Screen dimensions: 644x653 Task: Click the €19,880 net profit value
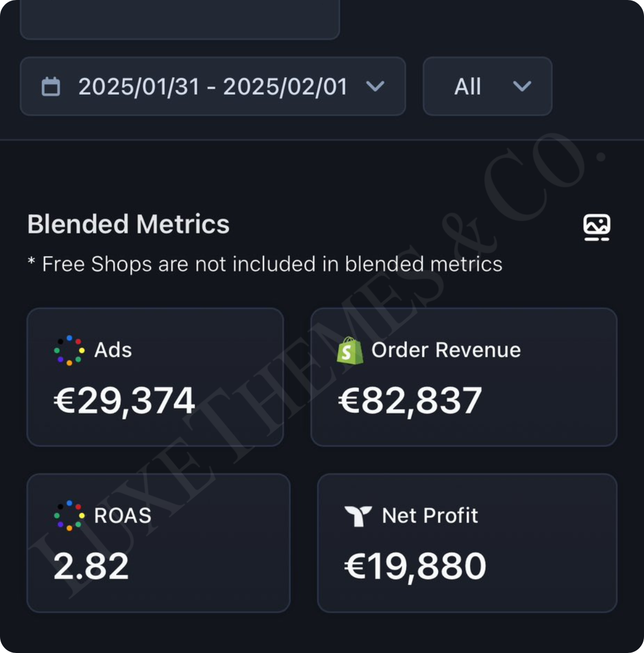415,566
